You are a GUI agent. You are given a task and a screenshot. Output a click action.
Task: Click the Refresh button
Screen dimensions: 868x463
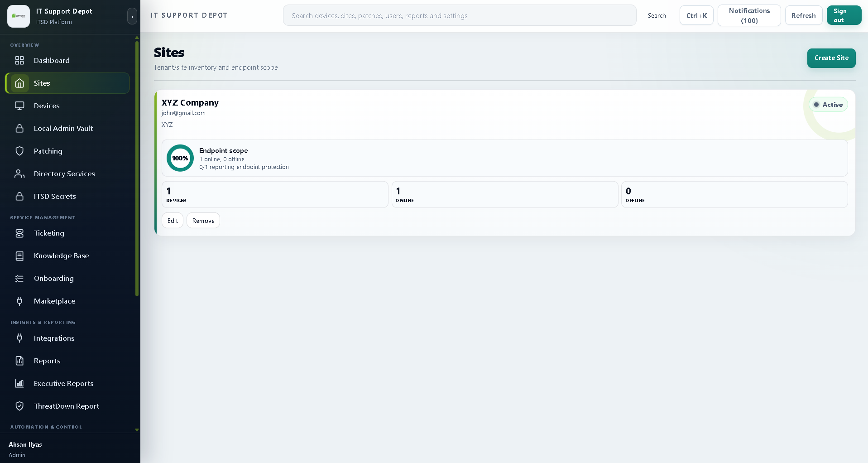[x=803, y=15]
